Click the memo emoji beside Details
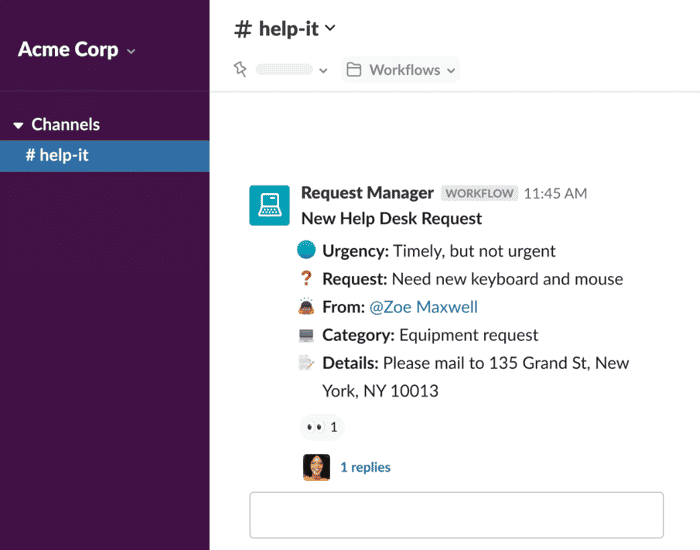The width and height of the screenshot is (700, 550). coord(306,362)
